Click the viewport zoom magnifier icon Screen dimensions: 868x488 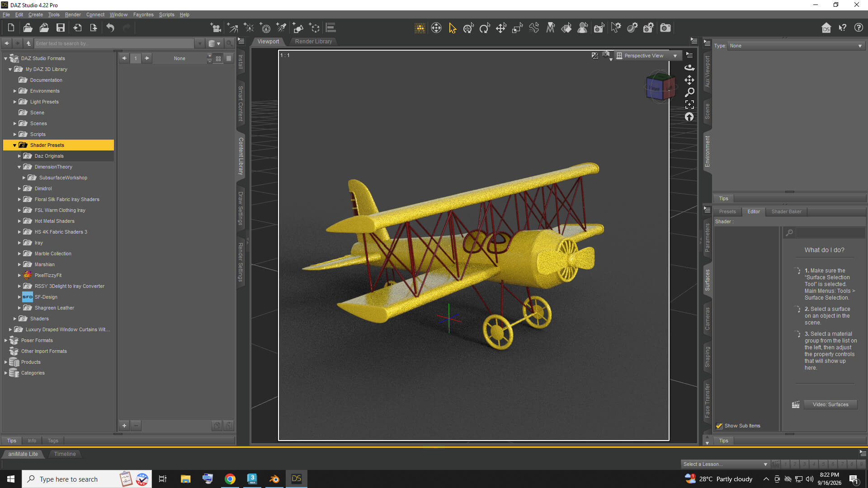689,92
